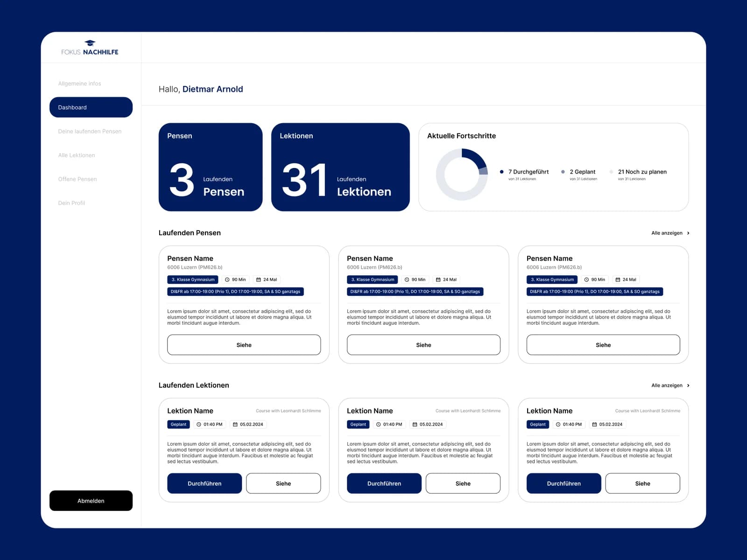Click '3. Klasse Gymnasium' tag in third Pensen card
This screenshot has width=747, height=560.
coord(552,280)
